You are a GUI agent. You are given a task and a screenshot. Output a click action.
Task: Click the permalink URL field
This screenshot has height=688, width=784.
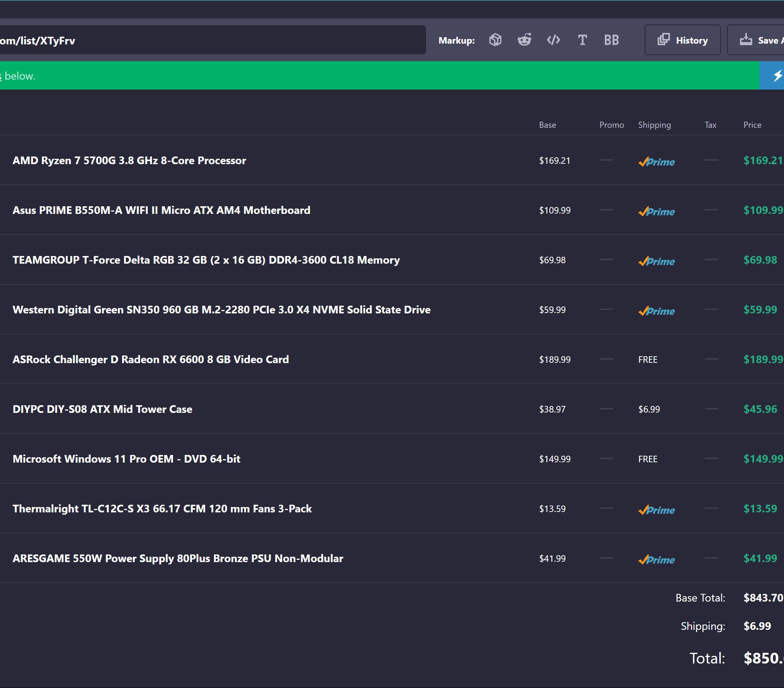(212, 40)
